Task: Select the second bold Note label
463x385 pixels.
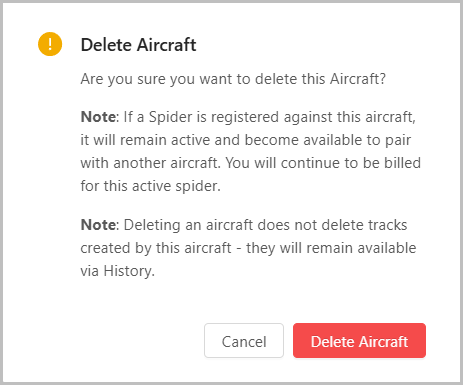Action: 98,225
